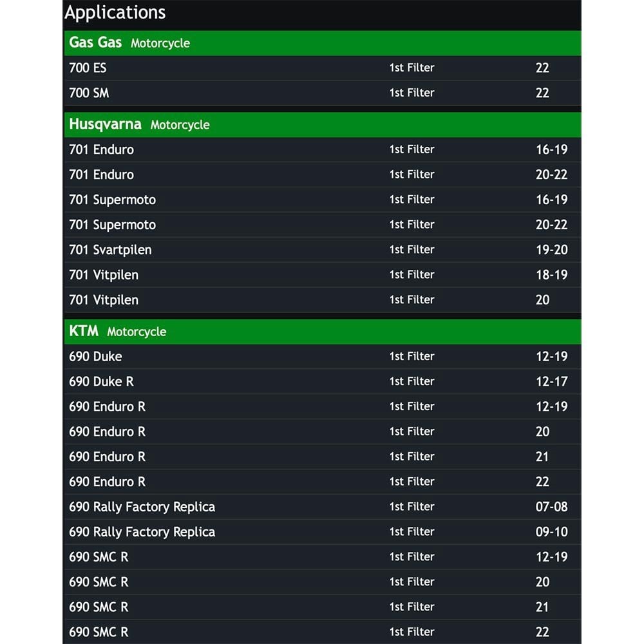Select 1st Filter for 690 Duke
This screenshot has width=644, height=644.
pyautogui.click(x=412, y=357)
